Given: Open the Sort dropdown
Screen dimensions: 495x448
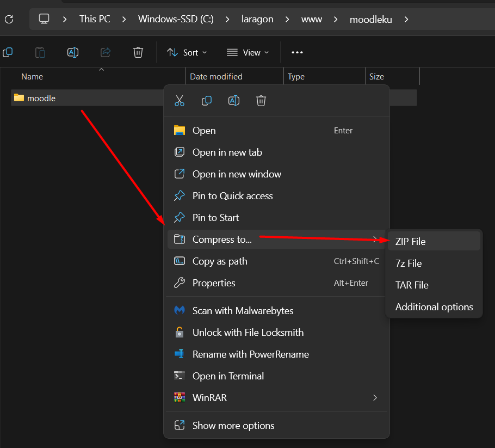Looking at the screenshot, I should tap(187, 52).
